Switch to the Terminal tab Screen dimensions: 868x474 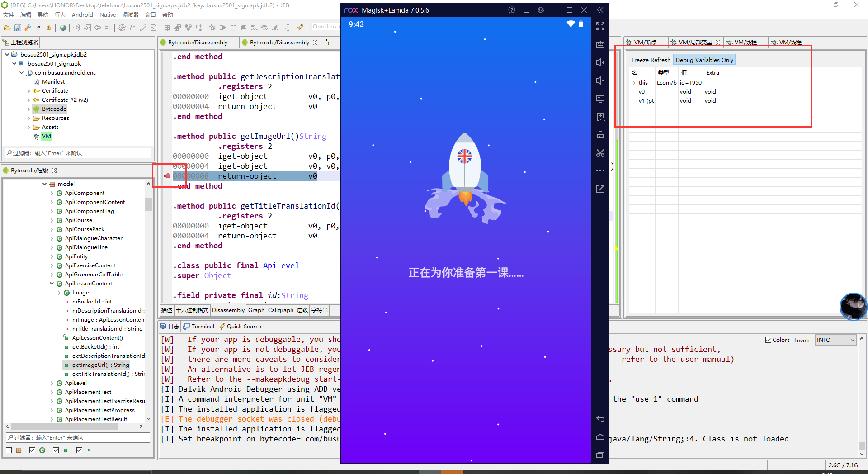199,327
